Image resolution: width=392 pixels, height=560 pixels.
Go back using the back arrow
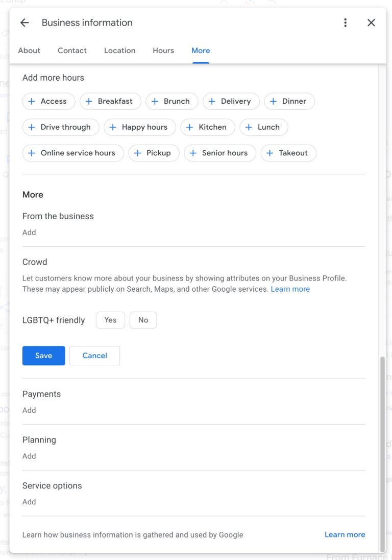(x=24, y=22)
